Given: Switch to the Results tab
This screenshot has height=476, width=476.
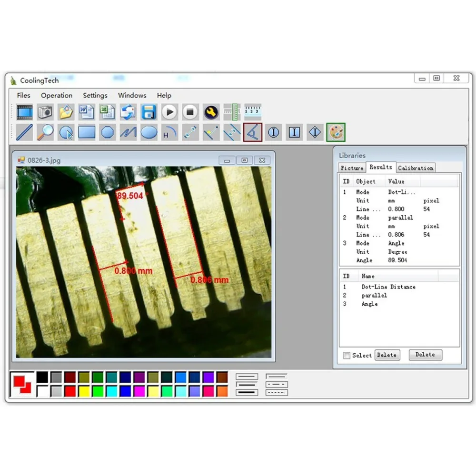Looking at the screenshot, I should 381,167.
